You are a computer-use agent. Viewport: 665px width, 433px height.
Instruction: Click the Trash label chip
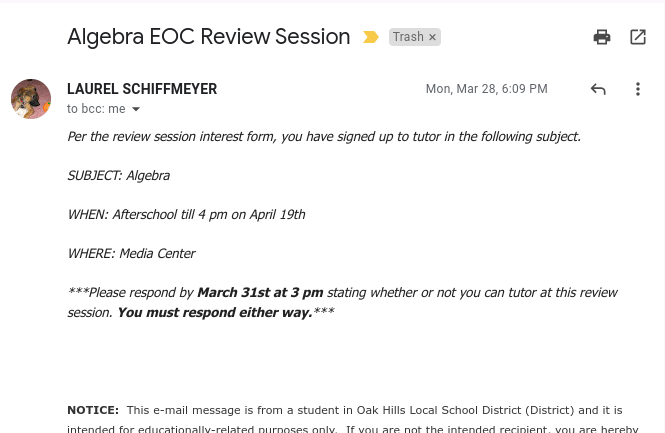coord(408,37)
